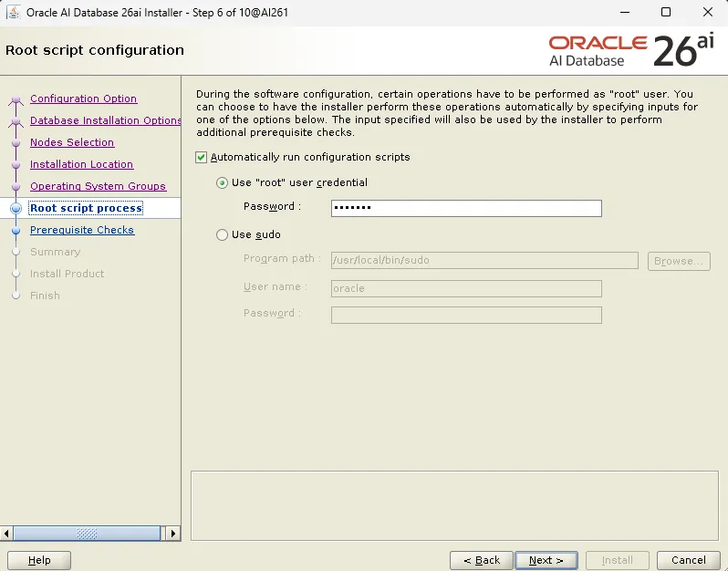Image resolution: width=728 pixels, height=571 pixels.
Task: Click the disabled Install button
Action: point(617,560)
